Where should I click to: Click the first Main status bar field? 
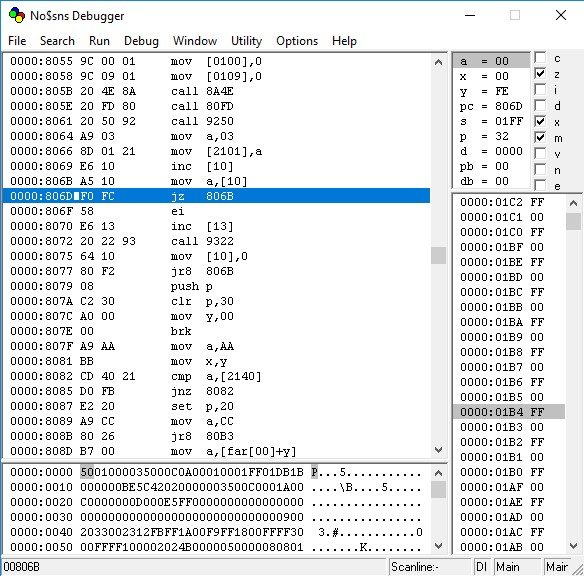point(517,567)
